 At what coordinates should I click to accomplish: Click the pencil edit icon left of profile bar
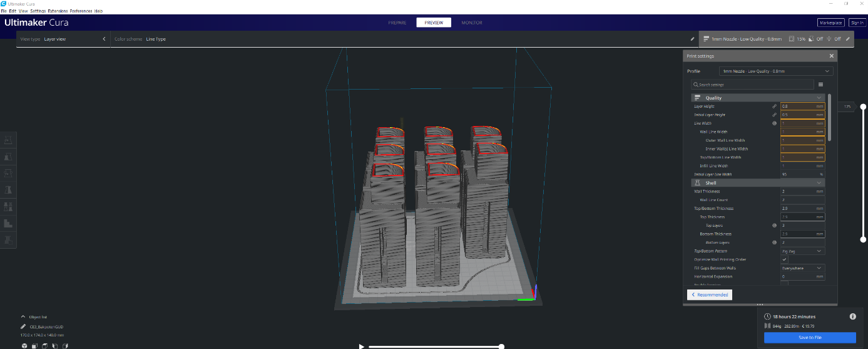click(x=692, y=39)
